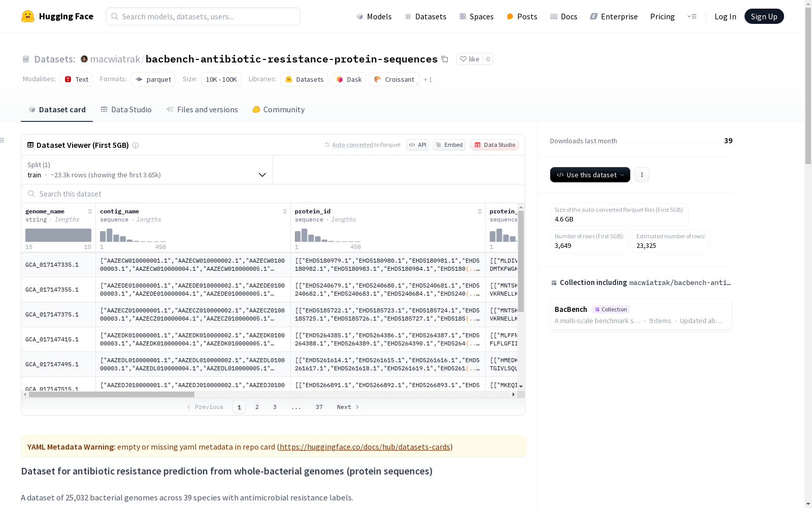Select the 10K - 100K size tag
812x508 pixels.
[x=221, y=79]
